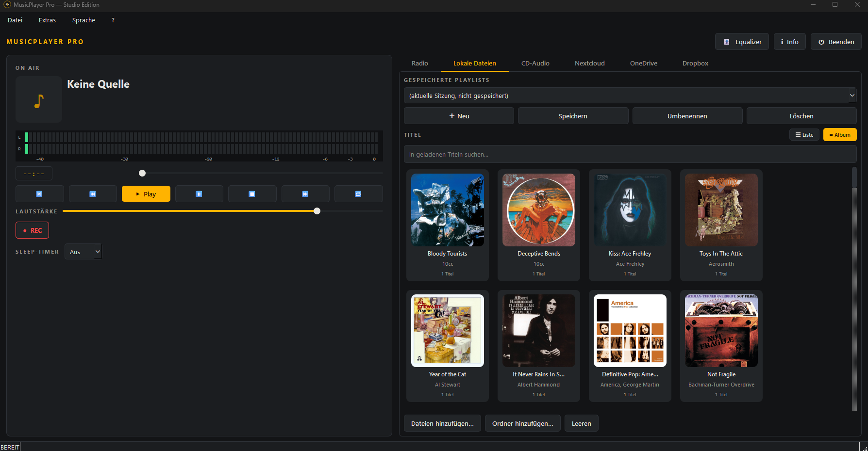Select the Toys In The Attic cover

pos(721,210)
